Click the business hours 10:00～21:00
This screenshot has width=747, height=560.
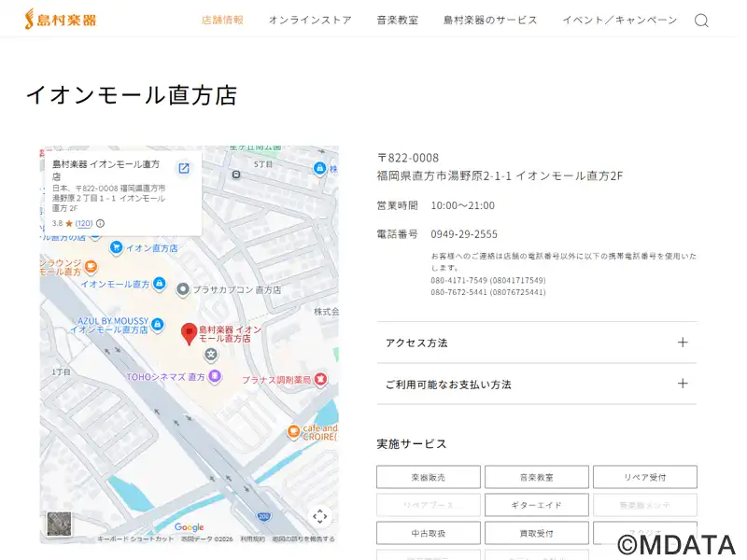click(462, 205)
